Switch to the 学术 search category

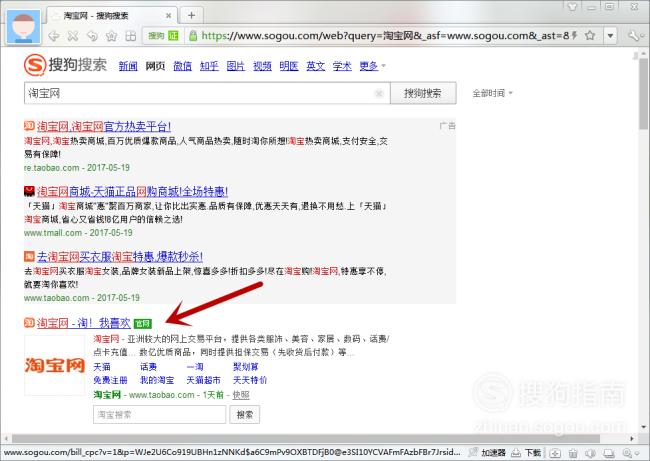(342, 66)
